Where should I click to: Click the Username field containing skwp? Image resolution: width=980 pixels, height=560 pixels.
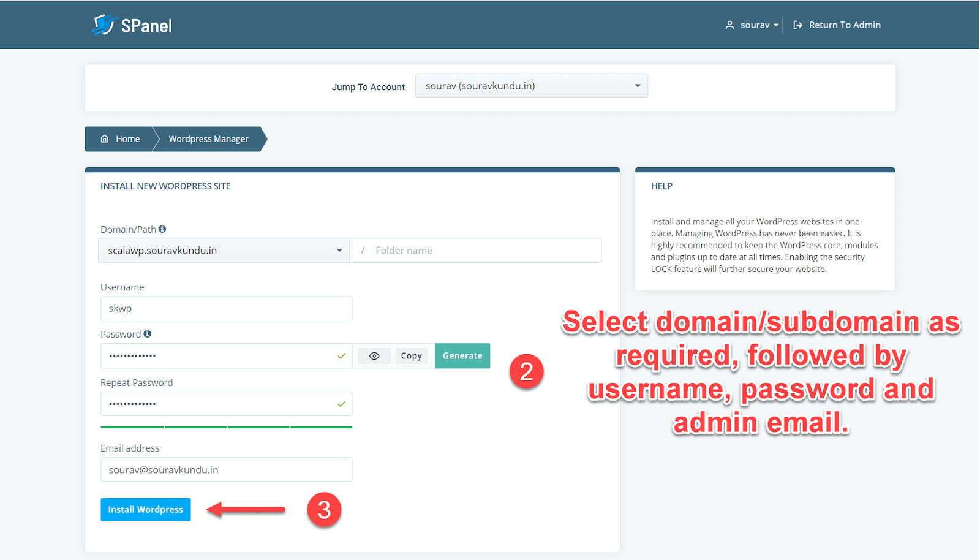coord(227,308)
